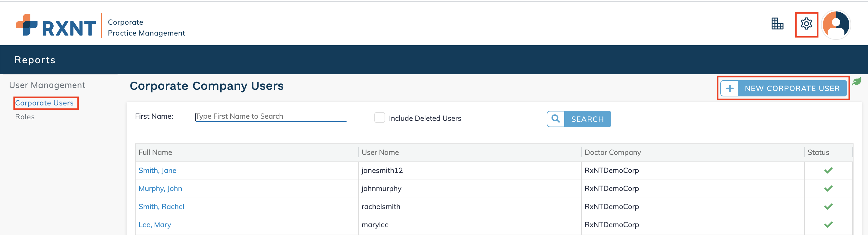
Task: Click the green leaf icon
Action: coord(857,81)
